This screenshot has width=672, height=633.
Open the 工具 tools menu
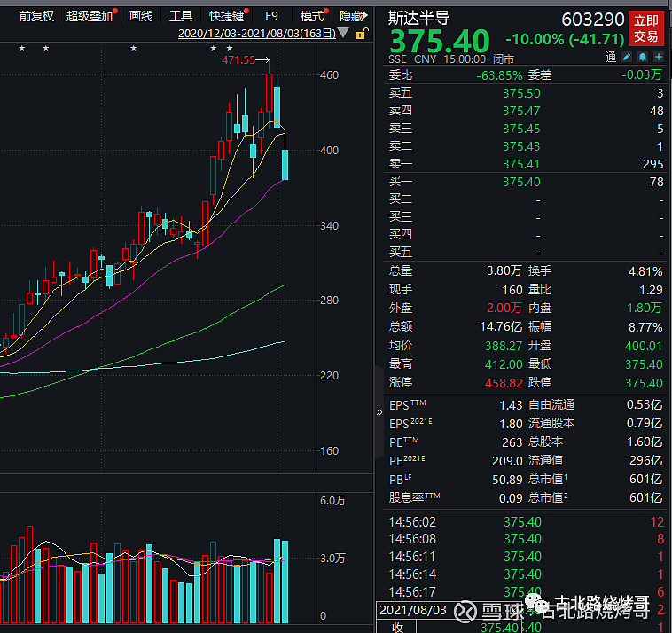[181, 16]
